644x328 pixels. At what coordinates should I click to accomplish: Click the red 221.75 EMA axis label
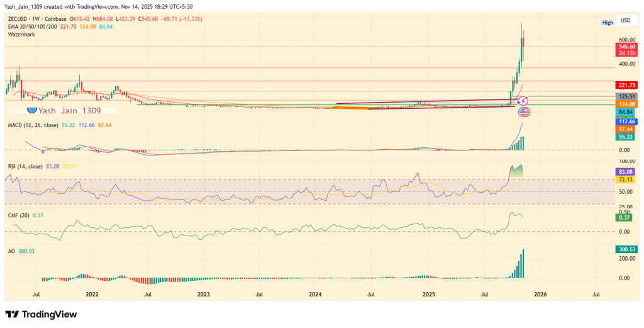click(x=625, y=85)
